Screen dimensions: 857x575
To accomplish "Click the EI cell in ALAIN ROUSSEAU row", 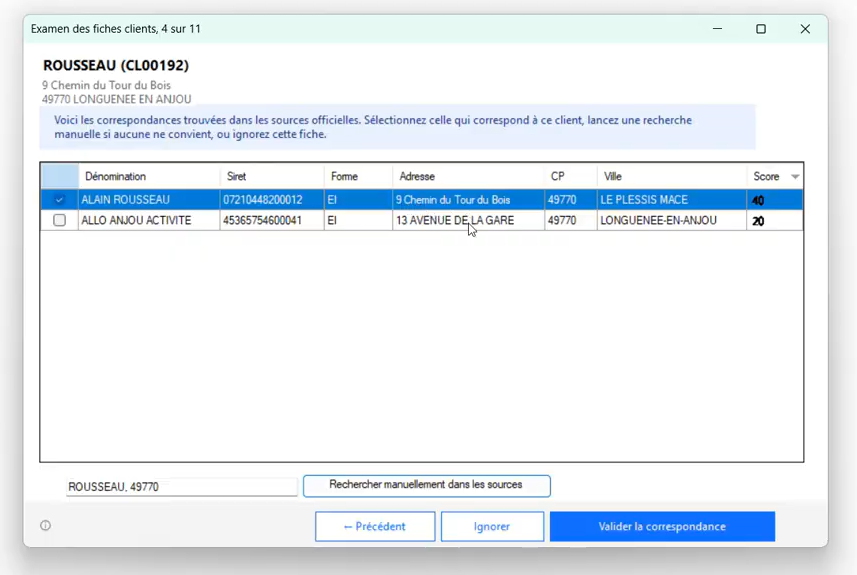I will (x=358, y=200).
